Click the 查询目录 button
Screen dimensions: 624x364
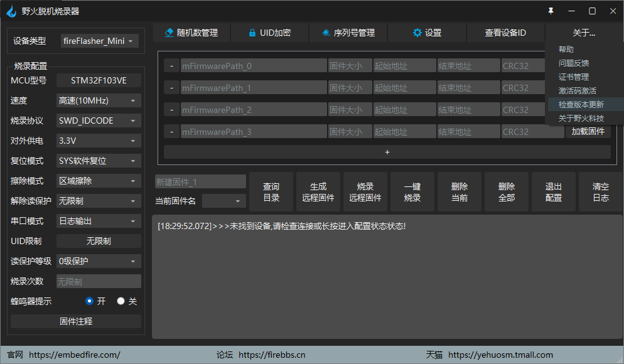click(271, 192)
